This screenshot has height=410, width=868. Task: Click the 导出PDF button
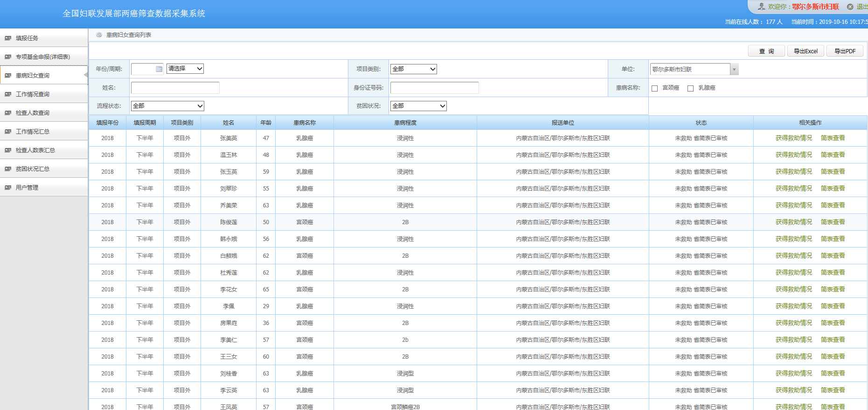tap(845, 51)
